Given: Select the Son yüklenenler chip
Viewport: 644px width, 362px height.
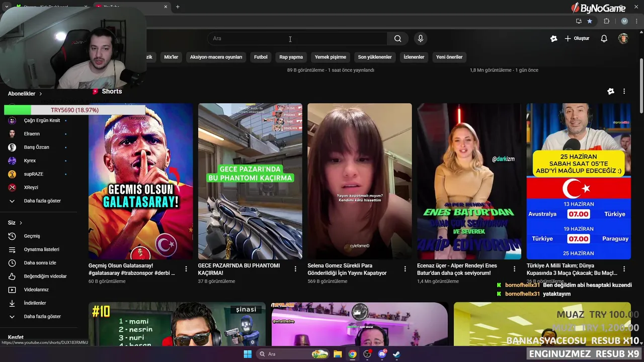Looking at the screenshot, I should click(x=375, y=57).
